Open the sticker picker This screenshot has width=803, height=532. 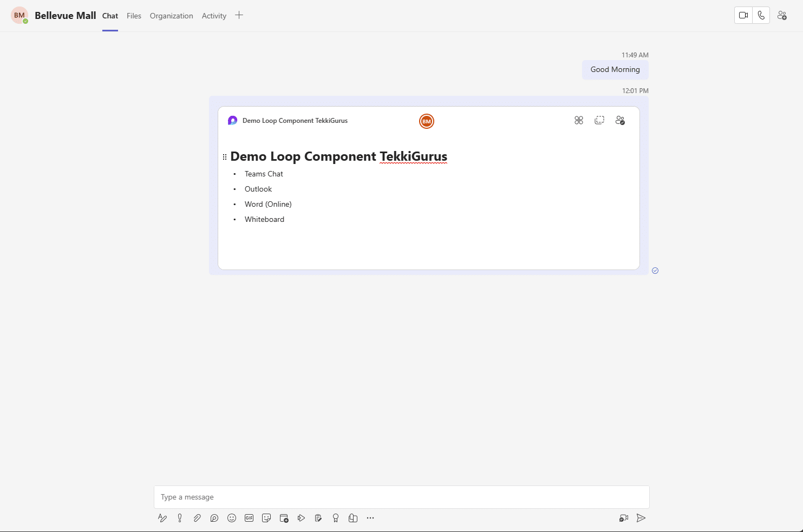tap(266, 518)
